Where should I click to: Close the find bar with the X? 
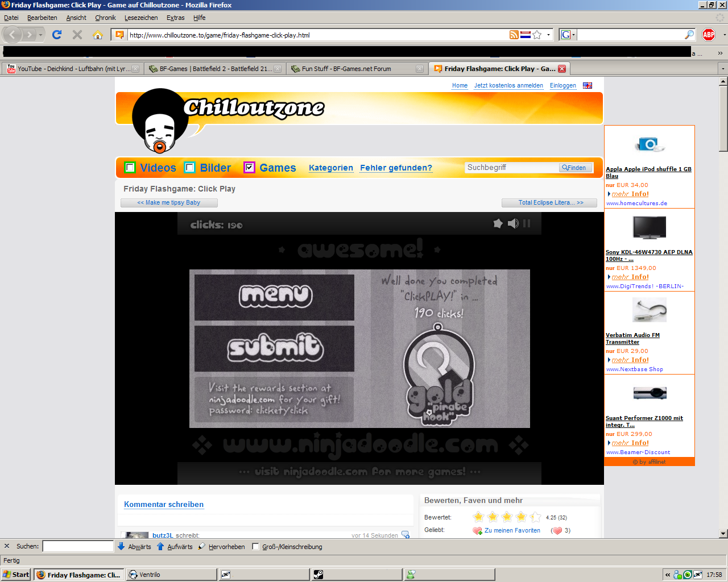(x=7, y=546)
